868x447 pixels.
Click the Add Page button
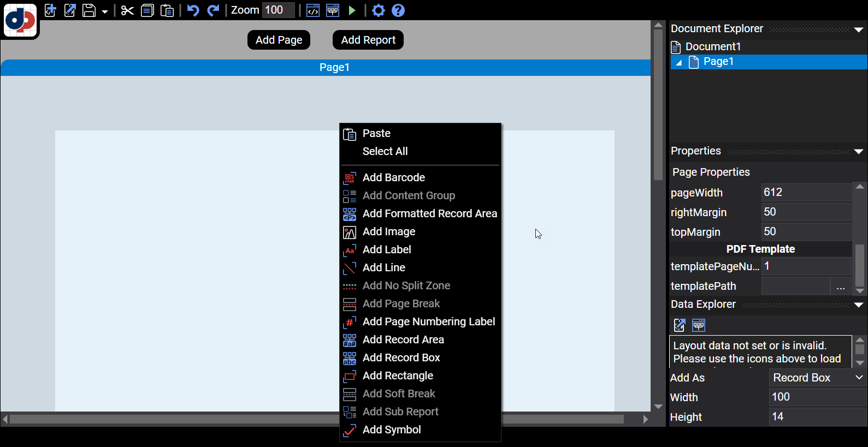(x=279, y=40)
